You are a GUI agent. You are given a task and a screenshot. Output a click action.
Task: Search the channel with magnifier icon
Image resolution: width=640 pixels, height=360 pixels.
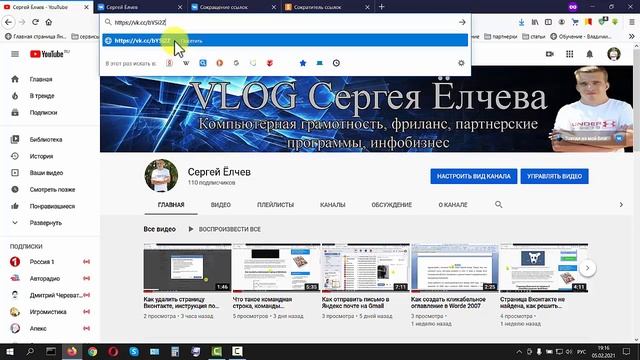pyautogui.click(x=498, y=204)
